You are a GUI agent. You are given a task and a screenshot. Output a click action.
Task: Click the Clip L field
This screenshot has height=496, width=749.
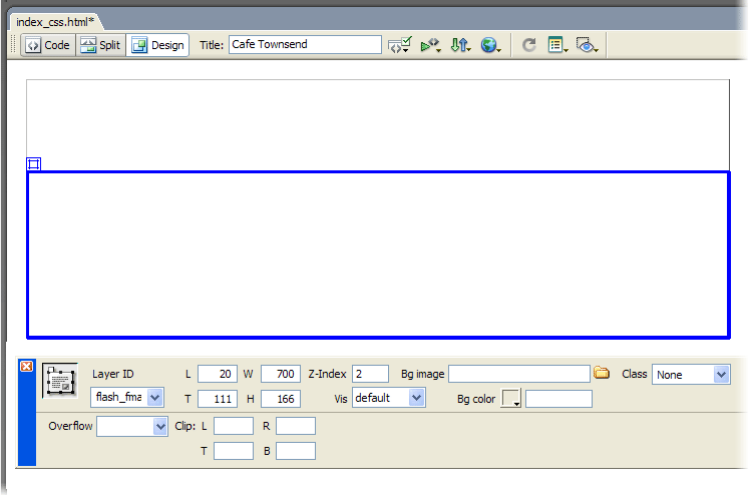[234, 426]
